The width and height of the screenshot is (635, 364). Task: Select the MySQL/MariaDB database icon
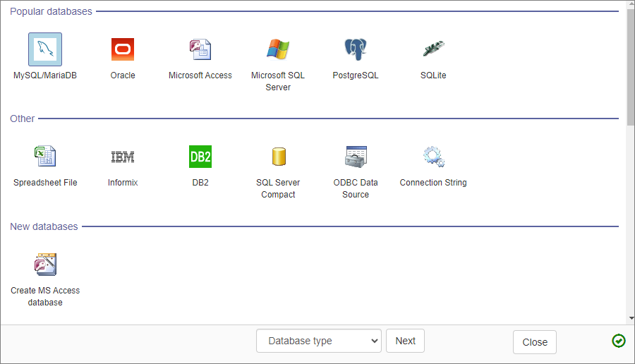[x=45, y=49]
